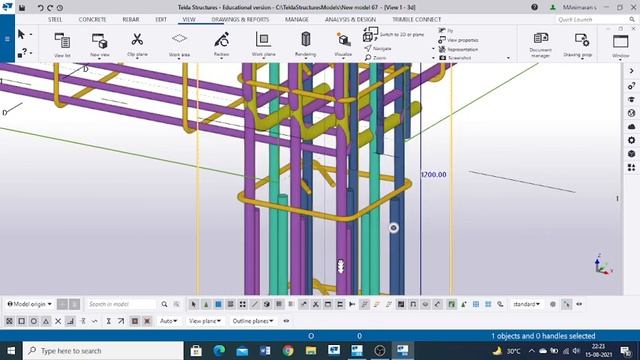Open the View plane dropdown

pos(204,321)
